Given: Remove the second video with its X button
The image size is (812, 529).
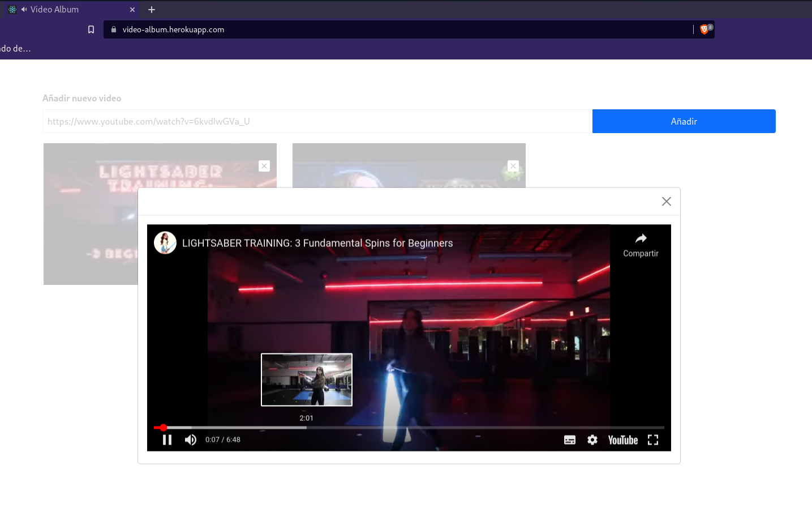Looking at the screenshot, I should 513,166.
